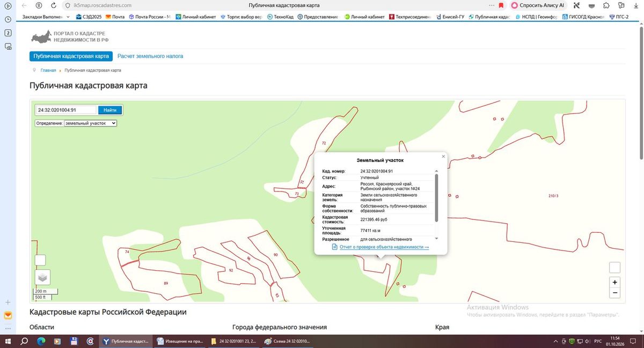Click the red bookmark icon in address bar
This screenshot has height=348, width=644.
pos(501,5)
